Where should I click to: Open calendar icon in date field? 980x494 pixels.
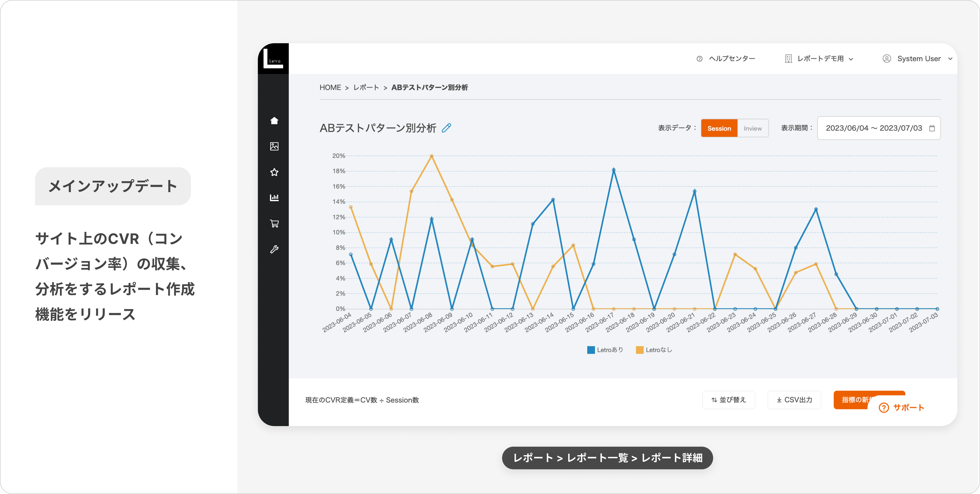(x=932, y=128)
